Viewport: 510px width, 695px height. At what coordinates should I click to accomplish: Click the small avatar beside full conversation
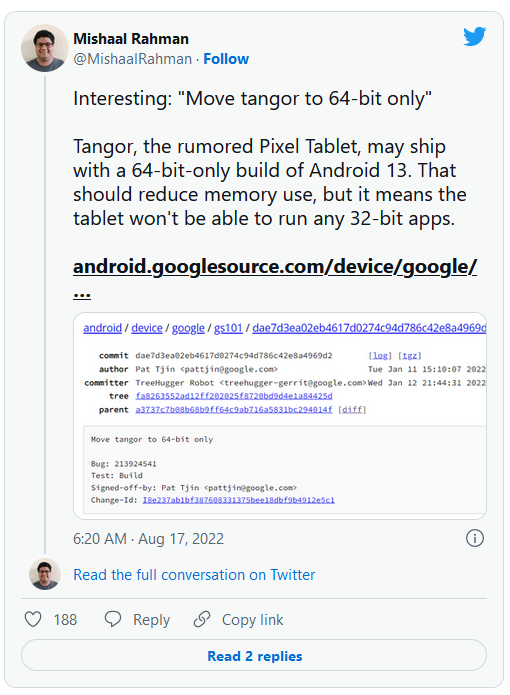[x=45, y=574]
